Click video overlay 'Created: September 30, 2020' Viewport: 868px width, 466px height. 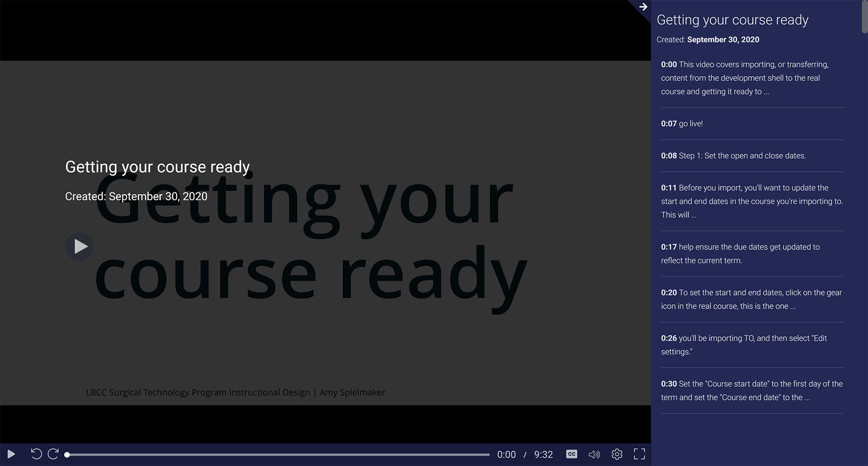(136, 197)
